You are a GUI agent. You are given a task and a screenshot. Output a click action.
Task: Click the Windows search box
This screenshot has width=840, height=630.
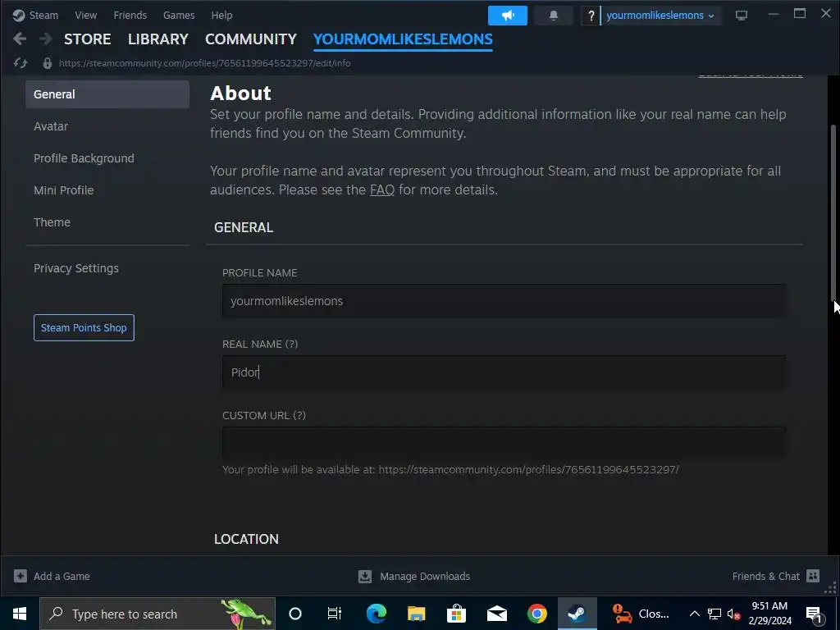tap(157, 614)
